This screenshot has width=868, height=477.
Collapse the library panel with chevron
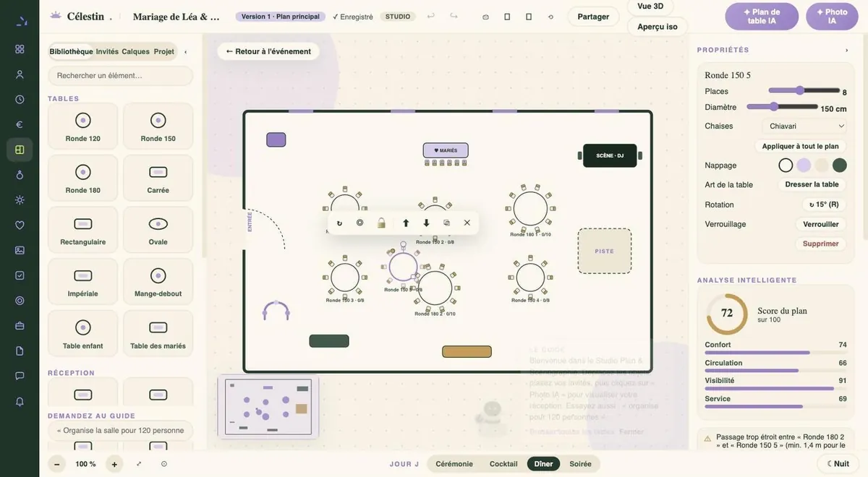pos(185,51)
